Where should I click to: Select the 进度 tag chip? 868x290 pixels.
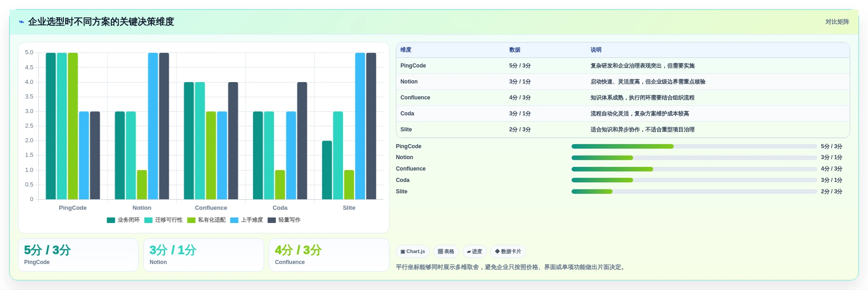tap(474, 252)
